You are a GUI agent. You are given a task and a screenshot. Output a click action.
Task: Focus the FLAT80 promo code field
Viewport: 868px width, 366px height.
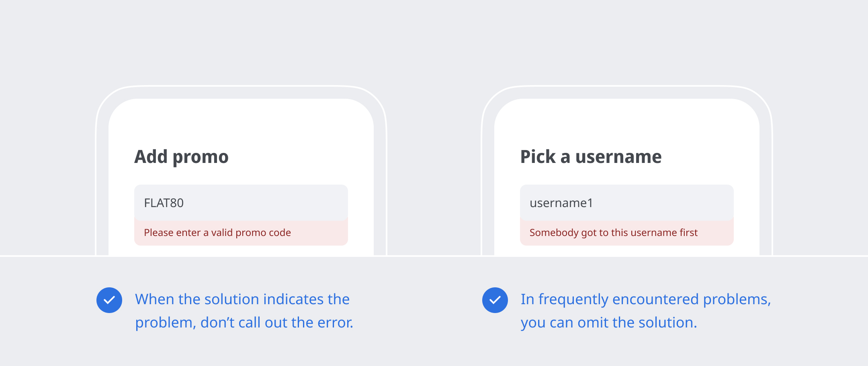pyautogui.click(x=241, y=203)
